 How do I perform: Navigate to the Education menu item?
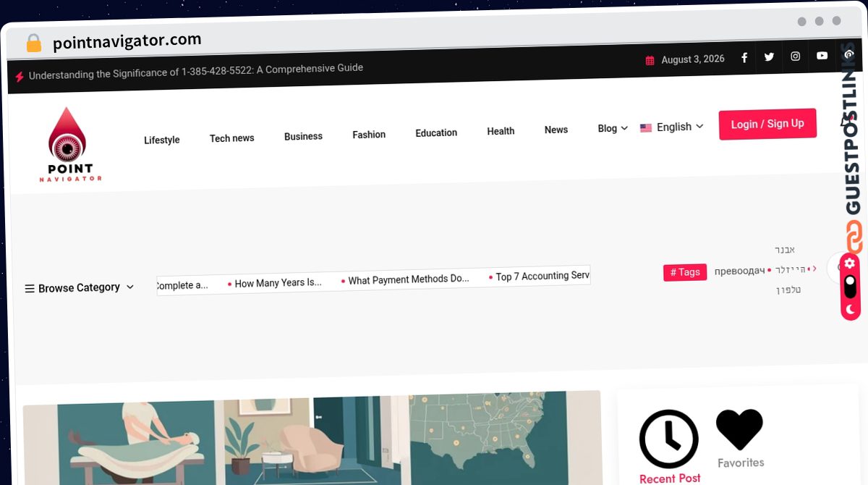point(436,133)
